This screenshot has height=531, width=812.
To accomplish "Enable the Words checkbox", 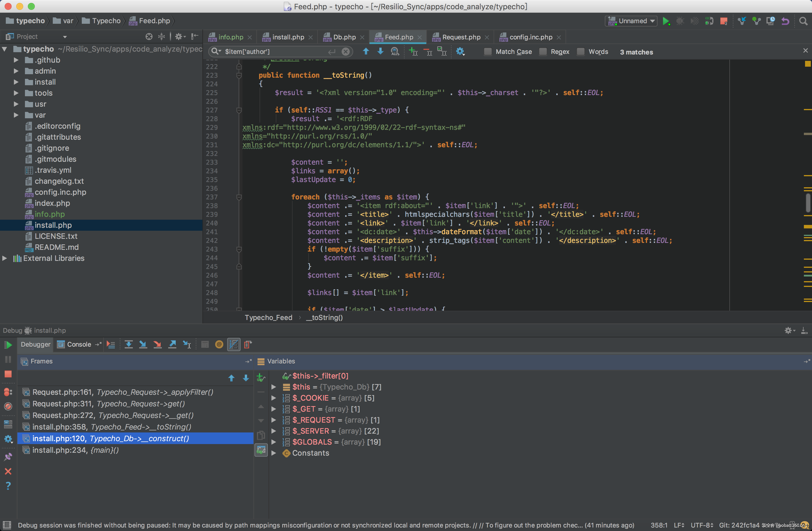I will [x=581, y=52].
